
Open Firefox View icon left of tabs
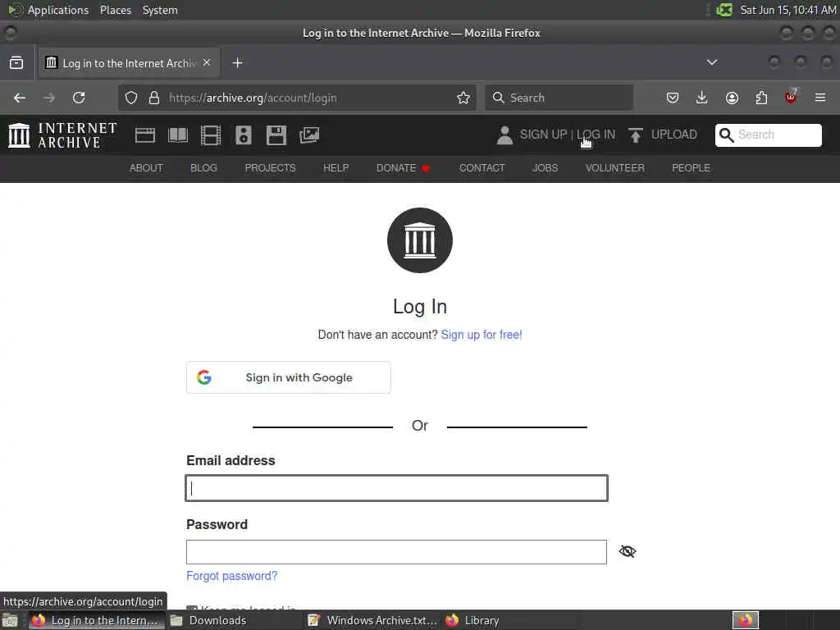(16, 62)
